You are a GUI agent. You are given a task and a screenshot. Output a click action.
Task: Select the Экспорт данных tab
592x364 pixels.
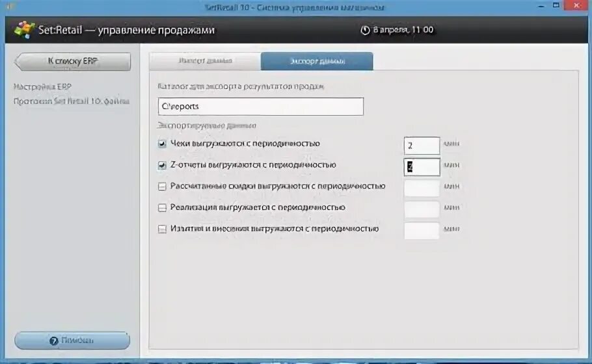[x=317, y=61]
